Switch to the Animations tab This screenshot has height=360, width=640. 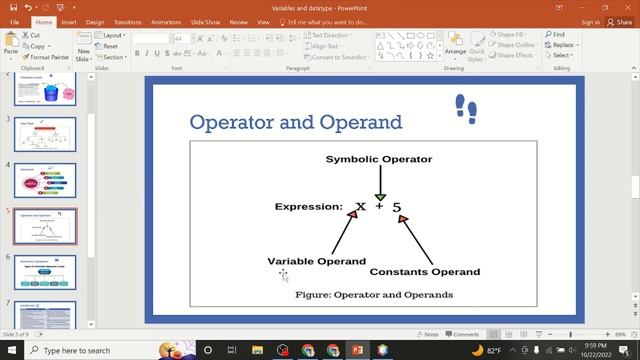pos(166,22)
